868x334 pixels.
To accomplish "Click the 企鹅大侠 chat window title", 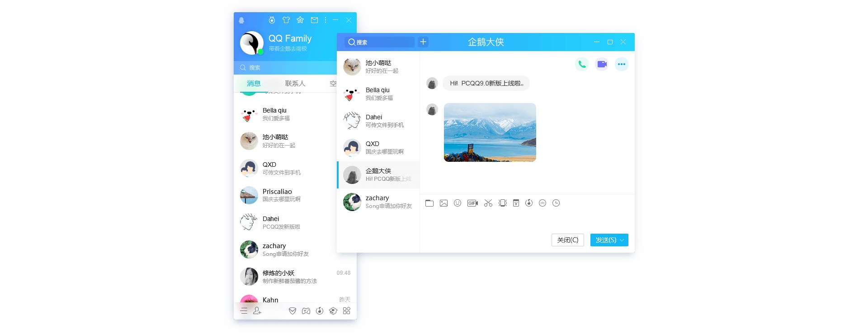I will click(486, 42).
